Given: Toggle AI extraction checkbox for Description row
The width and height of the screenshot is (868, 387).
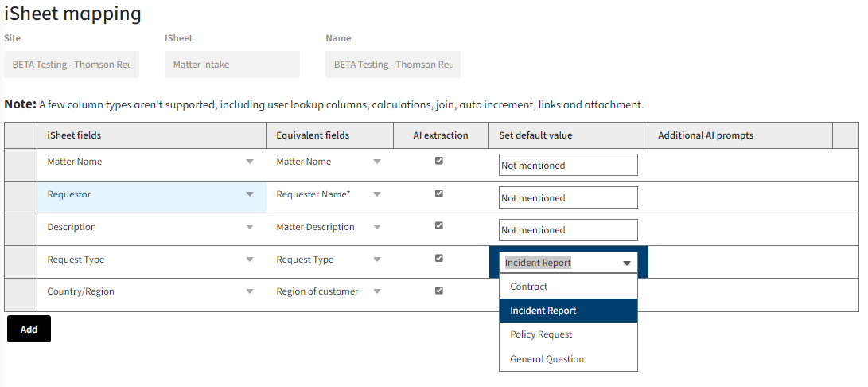Looking at the screenshot, I should [x=439, y=225].
